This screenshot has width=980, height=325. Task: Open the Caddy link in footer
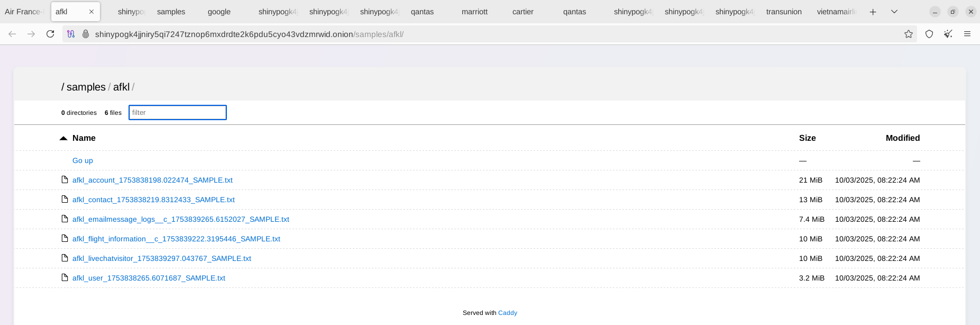coord(507,313)
